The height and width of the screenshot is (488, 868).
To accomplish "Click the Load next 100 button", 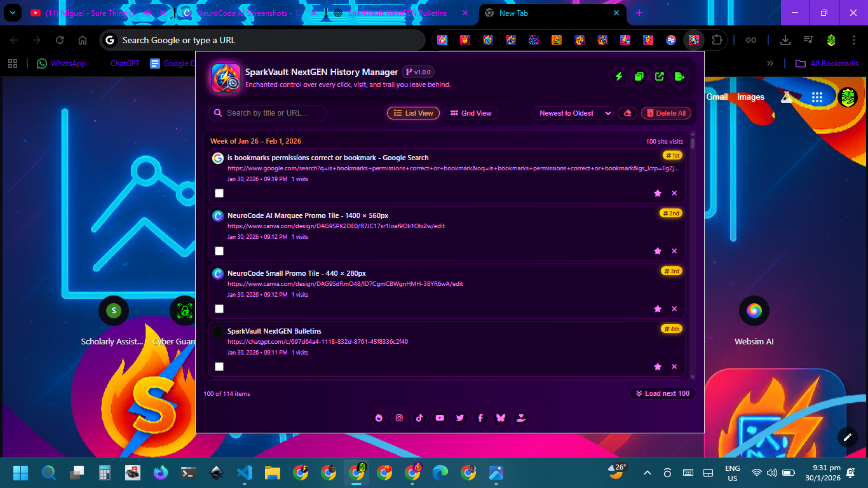I will 662,393.
